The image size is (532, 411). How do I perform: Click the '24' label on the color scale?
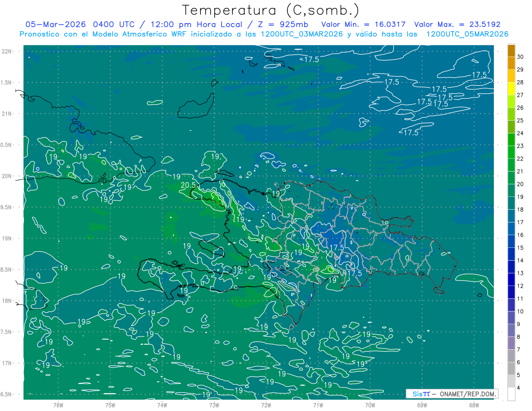point(520,133)
